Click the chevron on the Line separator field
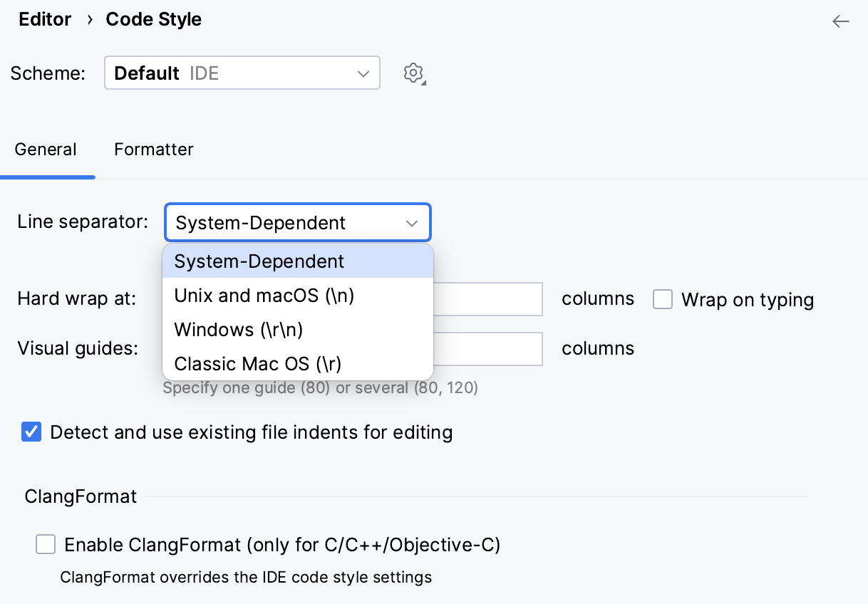Viewport: 868px width, 604px height. [411, 222]
